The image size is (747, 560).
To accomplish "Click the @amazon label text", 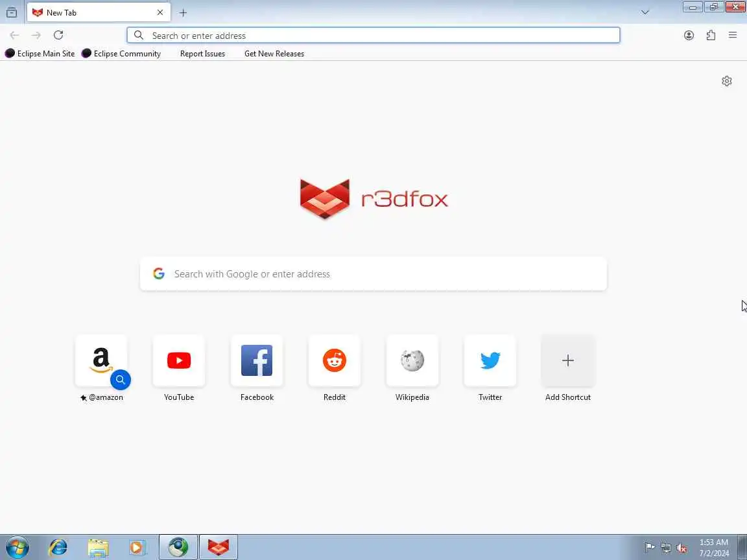I will 106,397.
